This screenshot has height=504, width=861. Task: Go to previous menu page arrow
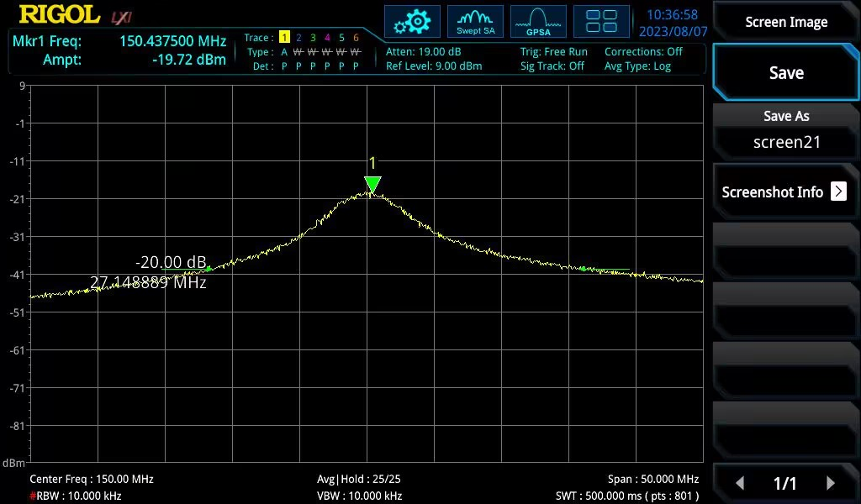(x=740, y=483)
